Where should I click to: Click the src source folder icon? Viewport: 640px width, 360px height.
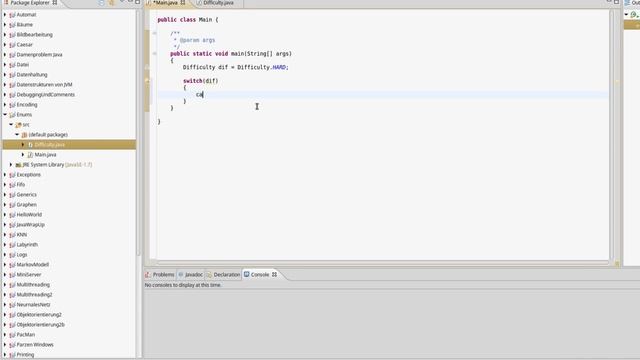(x=18, y=124)
